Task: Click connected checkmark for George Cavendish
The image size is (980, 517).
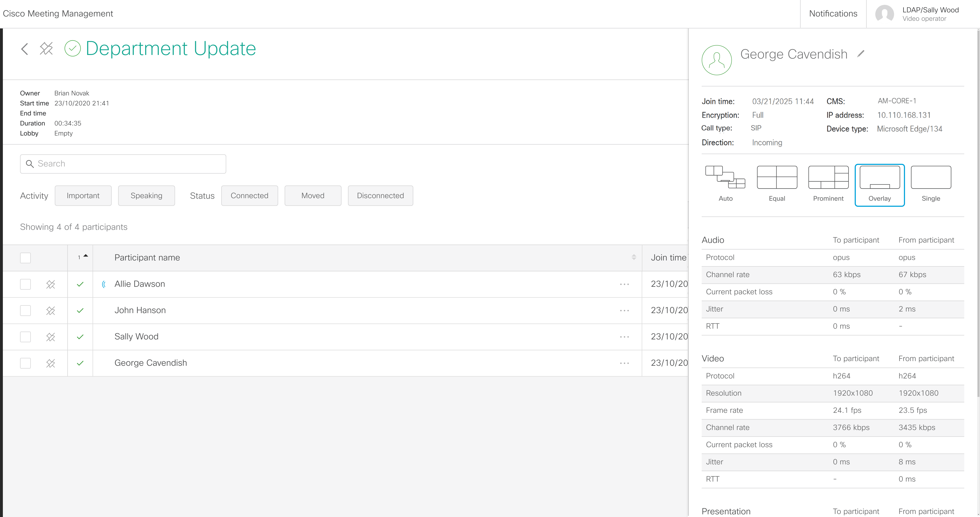Action: pyautogui.click(x=80, y=363)
